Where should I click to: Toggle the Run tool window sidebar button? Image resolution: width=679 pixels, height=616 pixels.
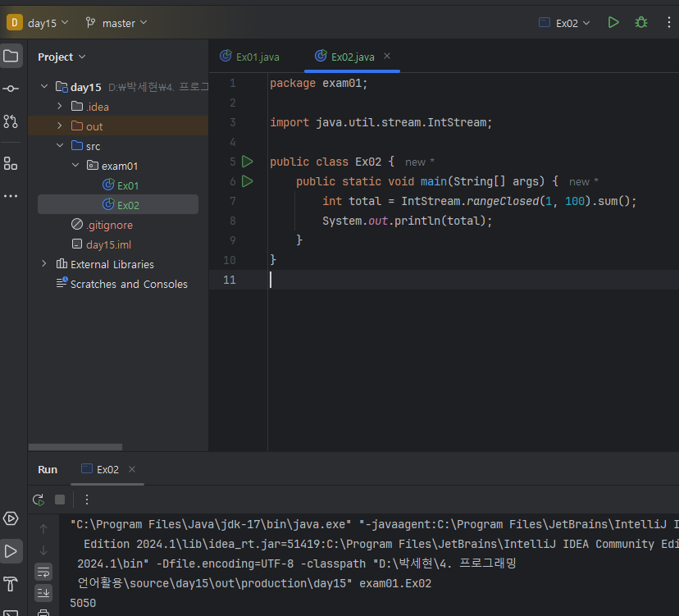(11, 551)
